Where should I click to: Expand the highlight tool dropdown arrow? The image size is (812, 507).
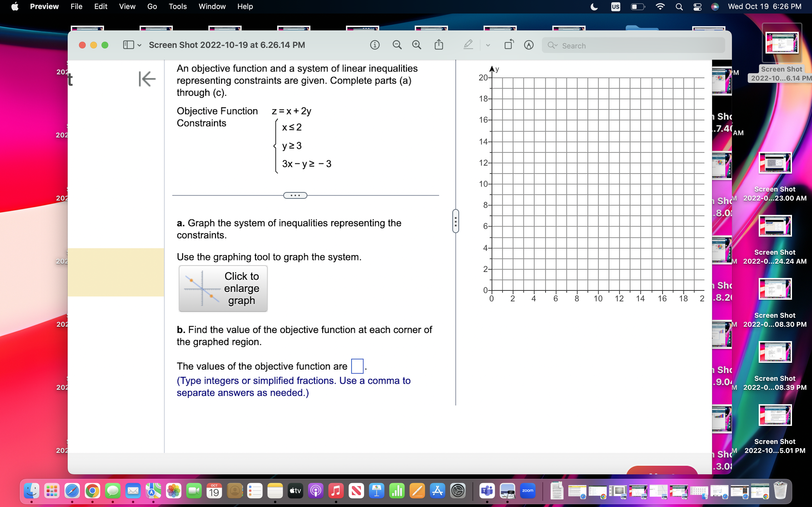pos(488,45)
